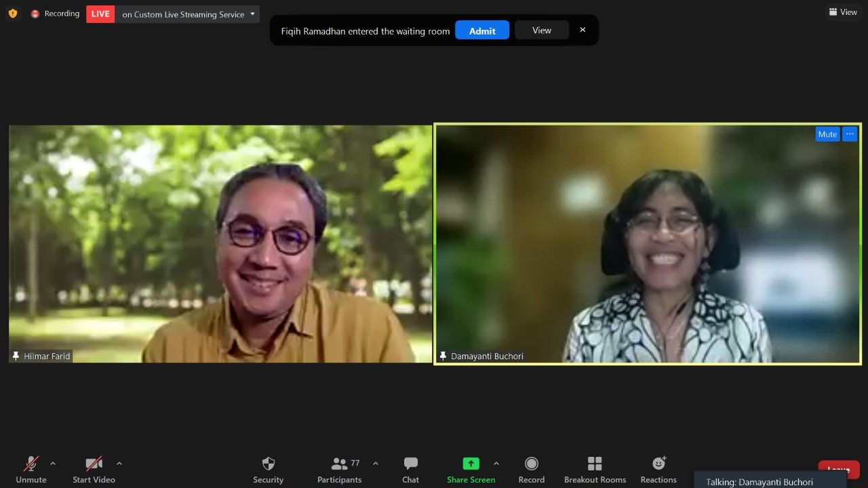Click the Record icon
868x488 pixels.
(531, 464)
